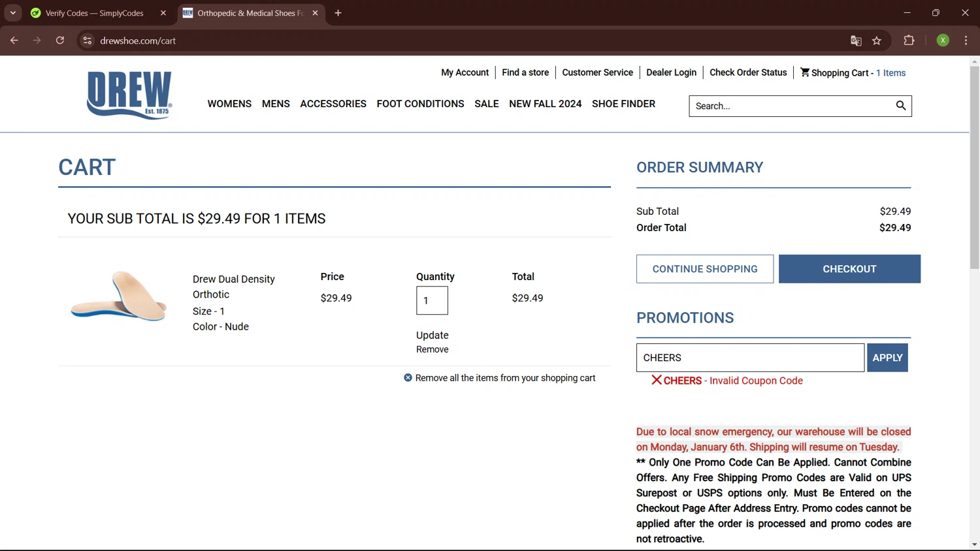The height and width of the screenshot is (551, 980).
Task: Open the ACCESSORIES menu
Action: pyautogui.click(x=333, y=104)
